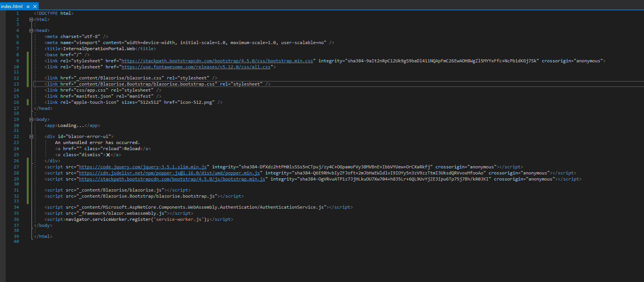This screenshot has height=282, width=644.
Task: Open the fontawesome all.css URL
Action: (196, 67)
